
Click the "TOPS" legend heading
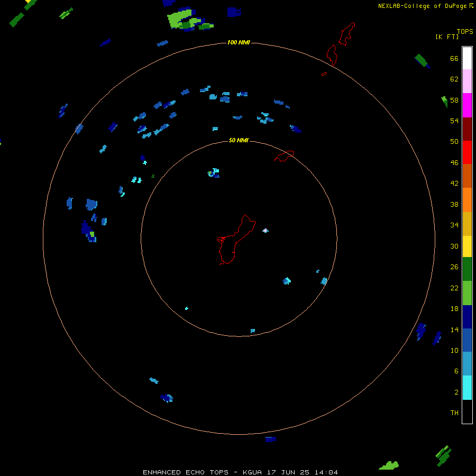(465, 31)
